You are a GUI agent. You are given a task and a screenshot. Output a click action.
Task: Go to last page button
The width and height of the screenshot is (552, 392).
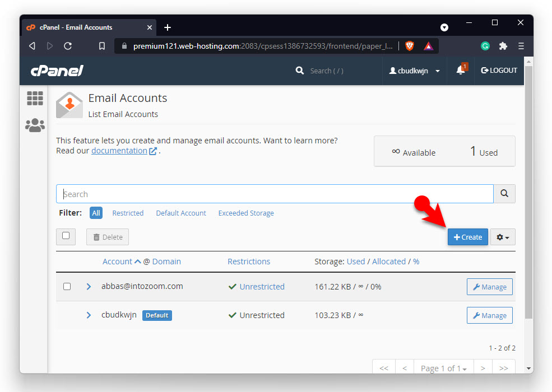[504, 368]
